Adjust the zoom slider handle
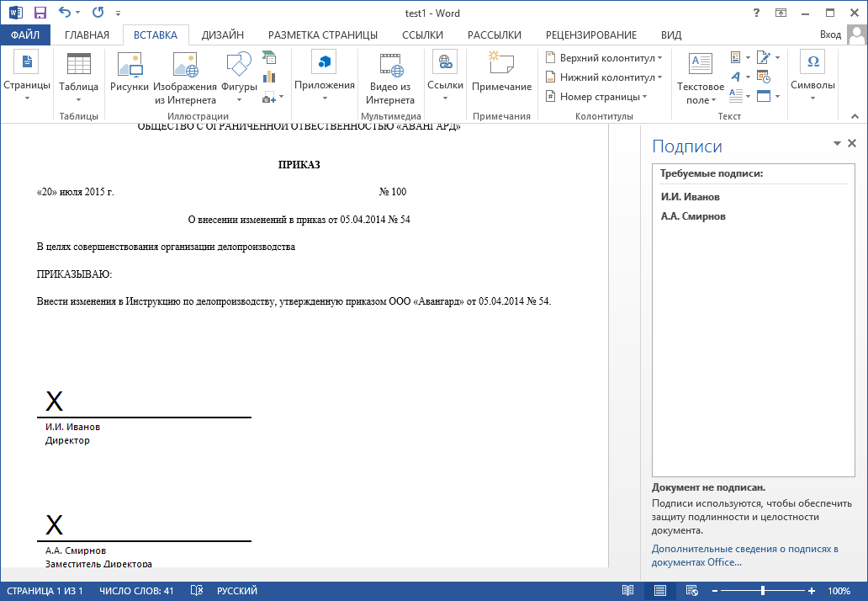868x601 pixels. pyautogui.click(x=763, y=591)
